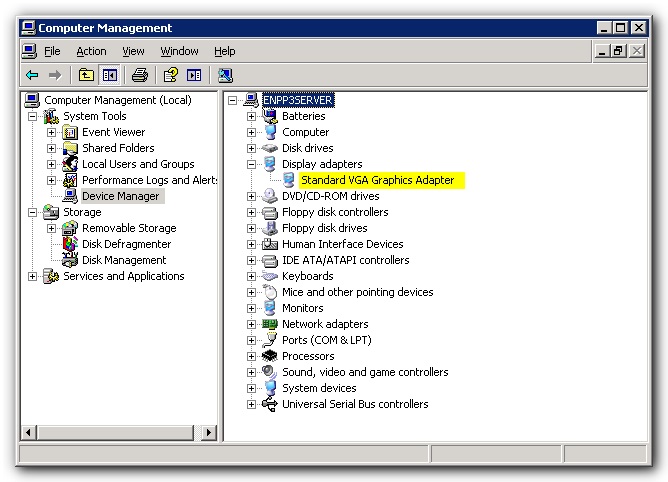
Task: Click the Print toolbar icon
Action: (x=140, y=75)
